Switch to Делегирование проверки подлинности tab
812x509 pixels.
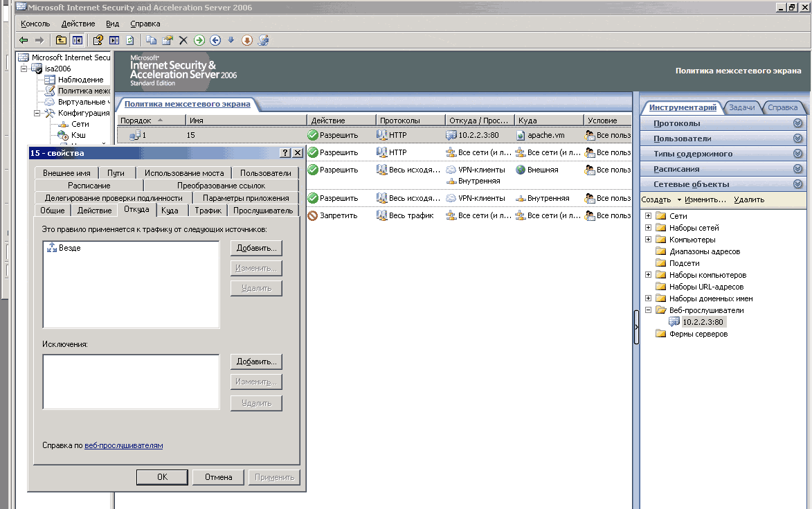point(114,198)
